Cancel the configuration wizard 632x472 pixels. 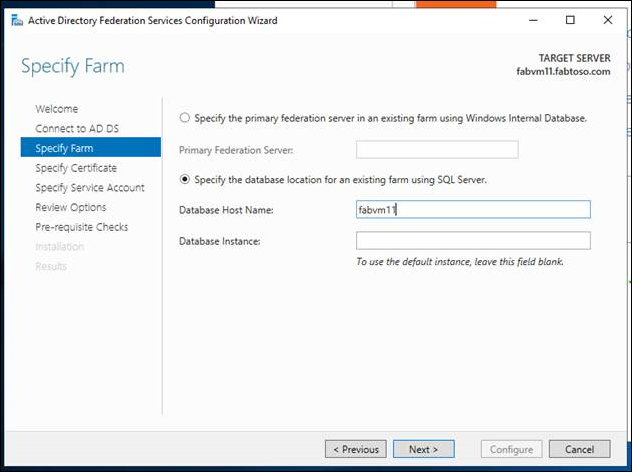580,449
